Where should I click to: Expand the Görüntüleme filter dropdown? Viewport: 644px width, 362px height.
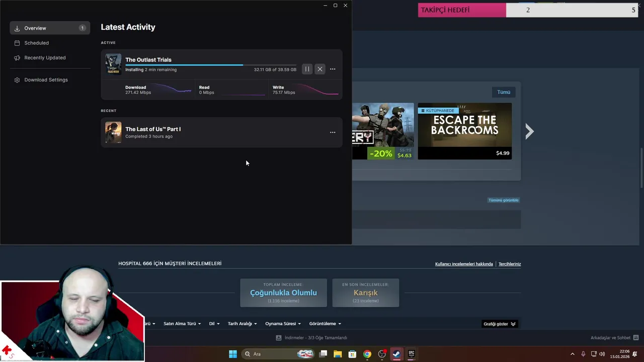pyautogui.click(x=325, y=324)
